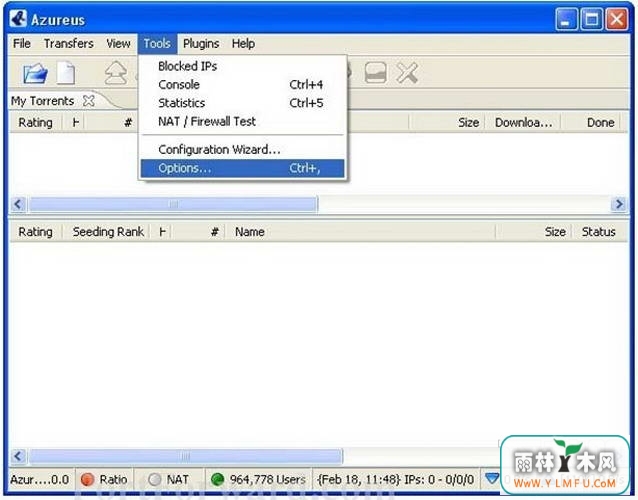Click the remove torrent X toolbar icon
638x500 pixels.
coord(407,73)
